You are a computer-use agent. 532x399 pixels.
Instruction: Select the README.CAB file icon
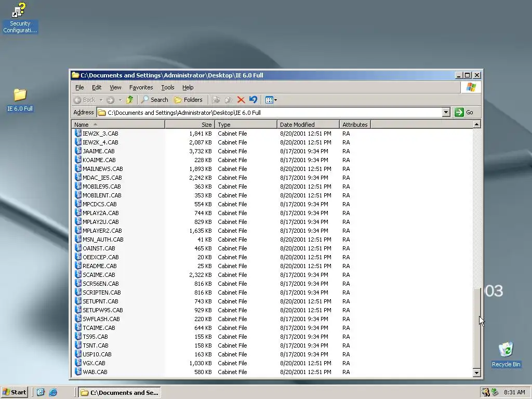coord(78,265)
